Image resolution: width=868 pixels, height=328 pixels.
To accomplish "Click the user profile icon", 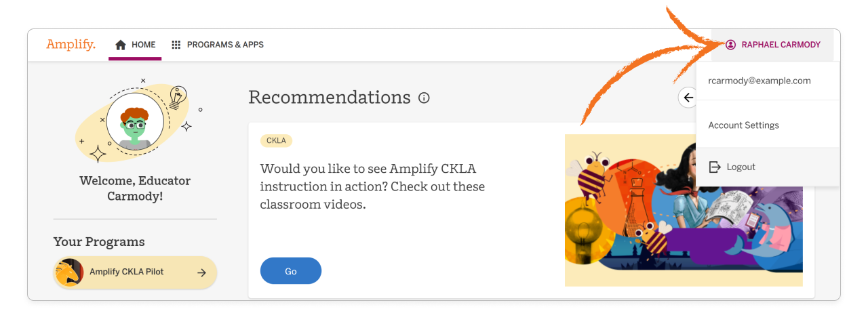I will click(730, 45).
